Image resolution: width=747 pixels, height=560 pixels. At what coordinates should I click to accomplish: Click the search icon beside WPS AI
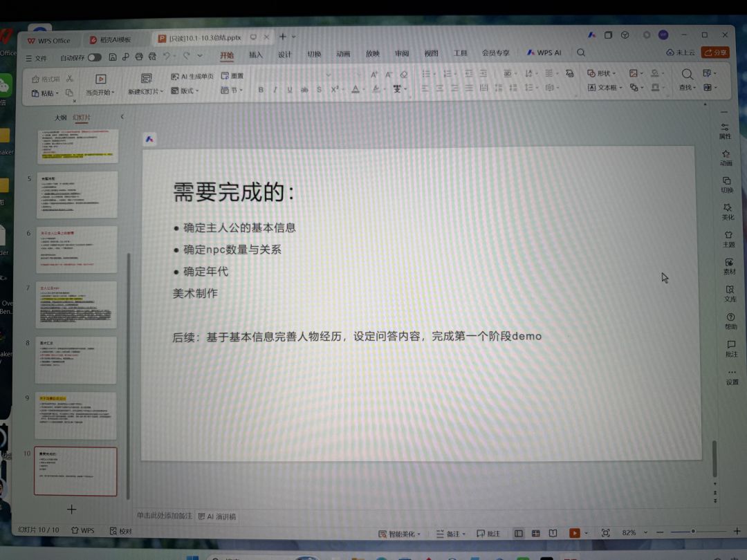point(581,53)
